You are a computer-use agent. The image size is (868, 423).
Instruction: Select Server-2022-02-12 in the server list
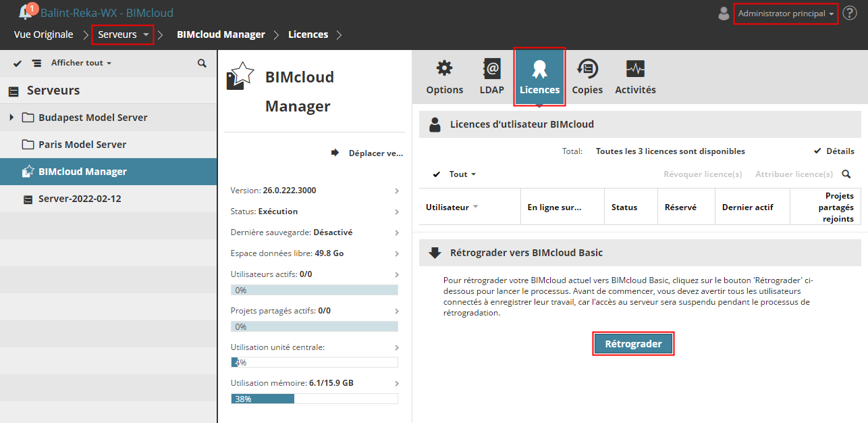pos(80,199)
